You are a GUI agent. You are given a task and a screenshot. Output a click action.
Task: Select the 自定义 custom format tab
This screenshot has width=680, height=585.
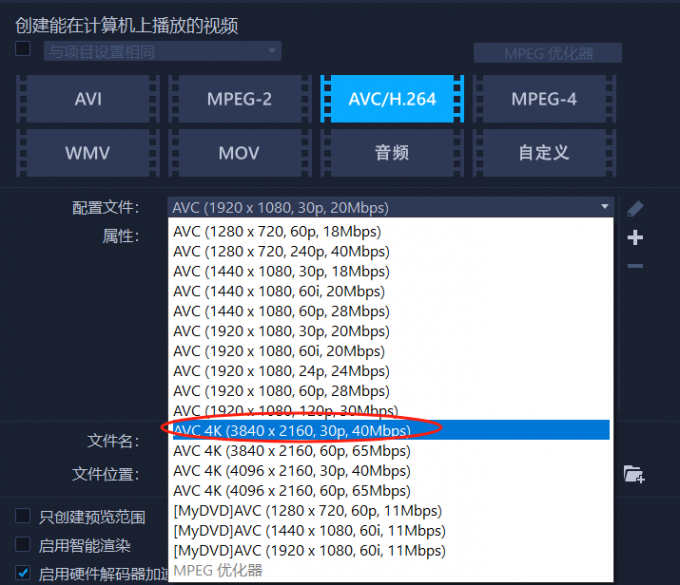pyautogui.click(x=544, y=153)
